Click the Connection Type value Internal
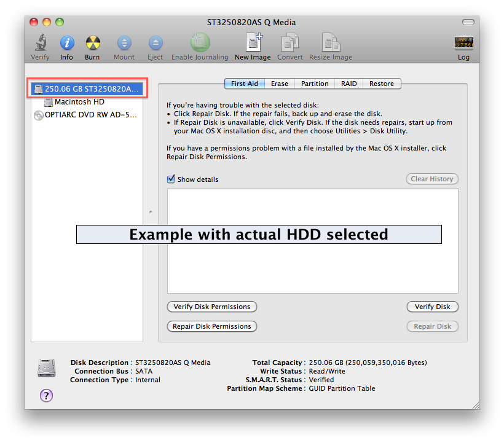This screenshot has width=504, height=443. pos(148,380)
